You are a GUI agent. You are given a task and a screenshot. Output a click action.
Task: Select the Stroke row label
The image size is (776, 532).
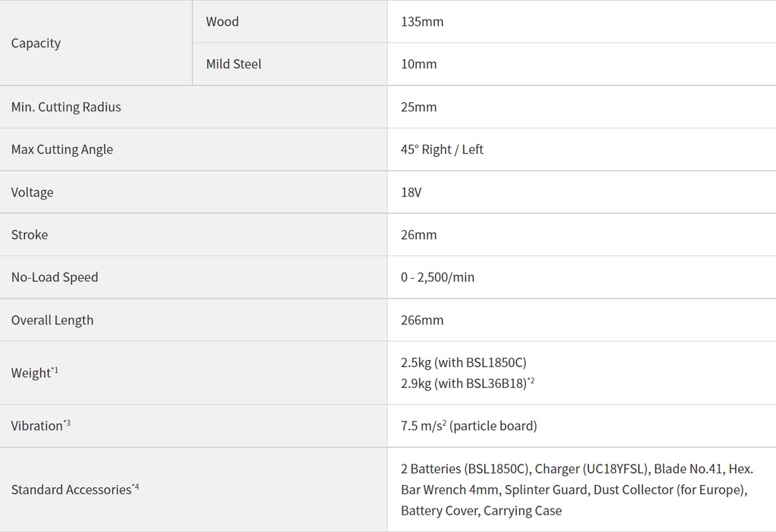pos(30,235)
